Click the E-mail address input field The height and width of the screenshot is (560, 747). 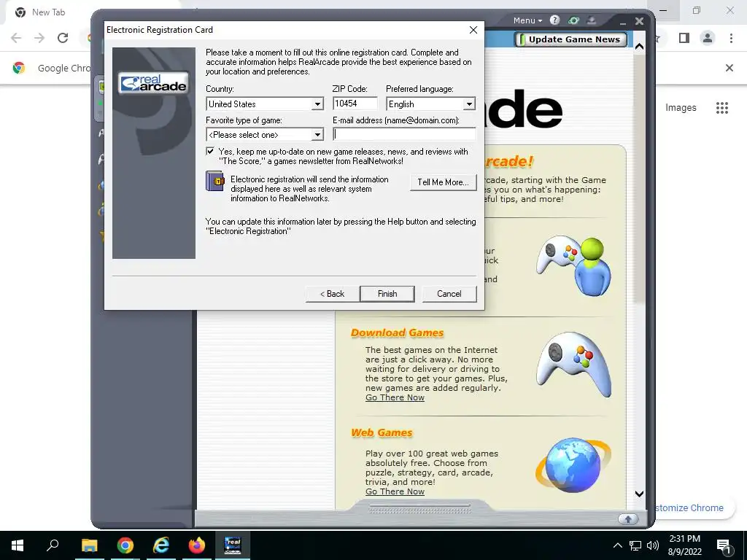(404, 134)
